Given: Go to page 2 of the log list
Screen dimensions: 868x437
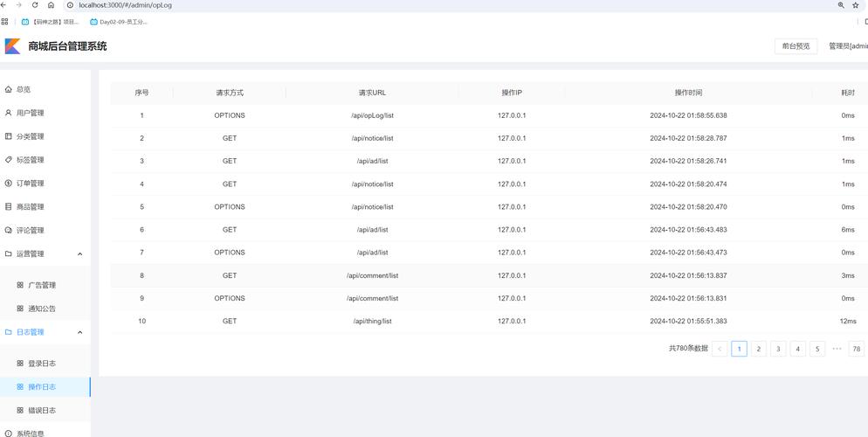Looking at the screenshot, I should 759,349.
